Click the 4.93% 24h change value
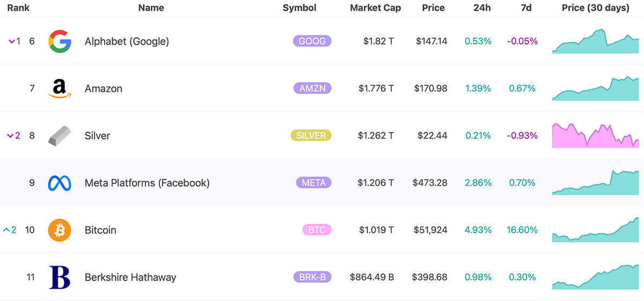The width and height of the screenshot is (644, 301). pos(478,230)
